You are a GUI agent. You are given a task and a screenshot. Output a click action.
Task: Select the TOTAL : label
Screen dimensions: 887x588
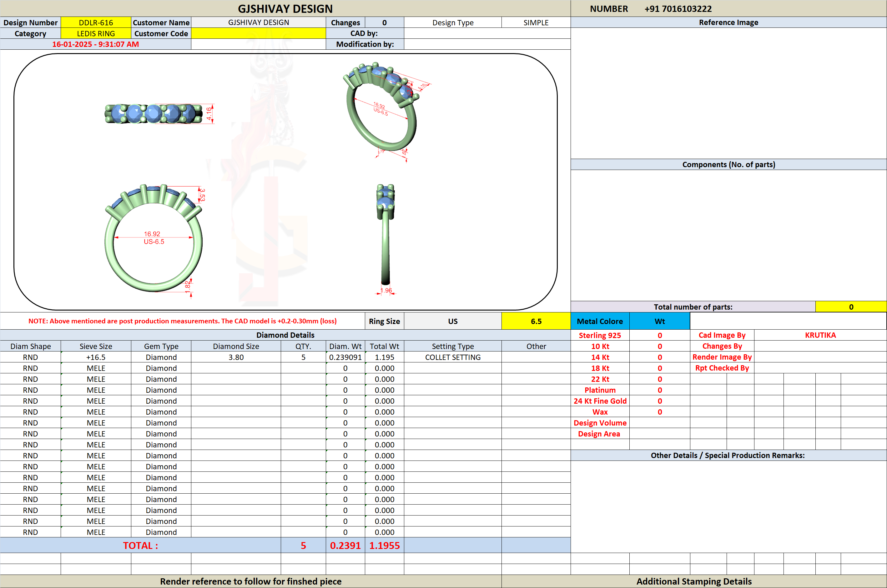coord(140,545)
